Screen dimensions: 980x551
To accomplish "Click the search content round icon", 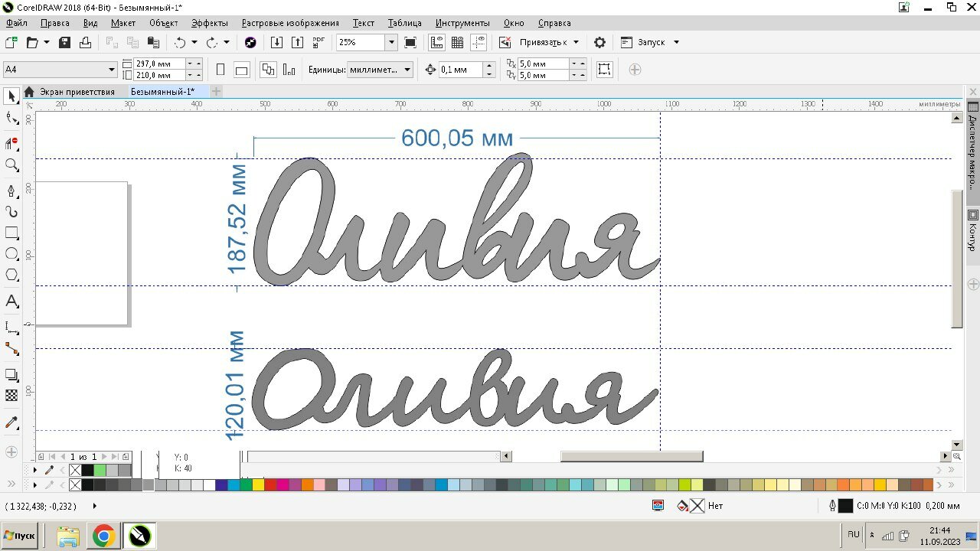I will [250, 42].
